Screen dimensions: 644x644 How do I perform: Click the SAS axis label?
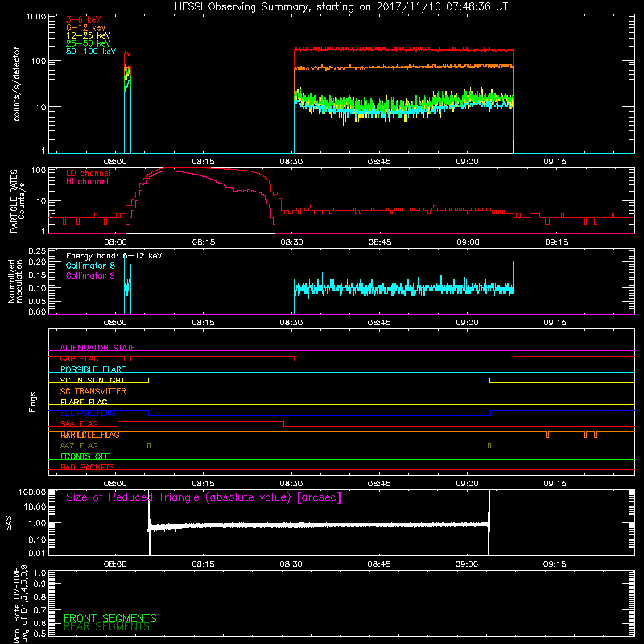[9, 523]
